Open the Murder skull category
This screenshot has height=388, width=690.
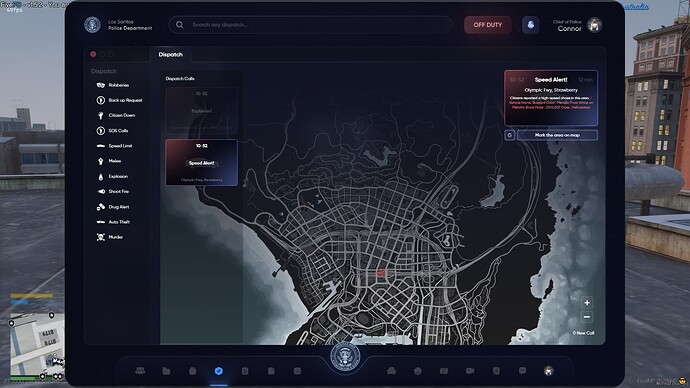110,237
